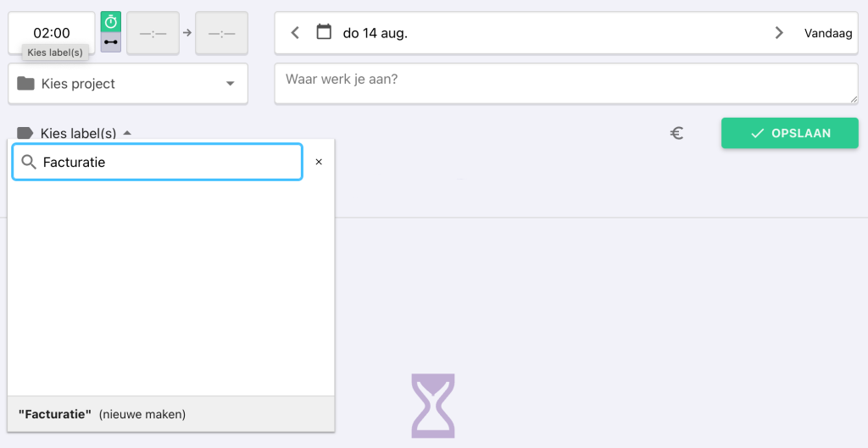The image size is (868, 448).
Task: Open the calendar date picker
Action: [324, 33]
